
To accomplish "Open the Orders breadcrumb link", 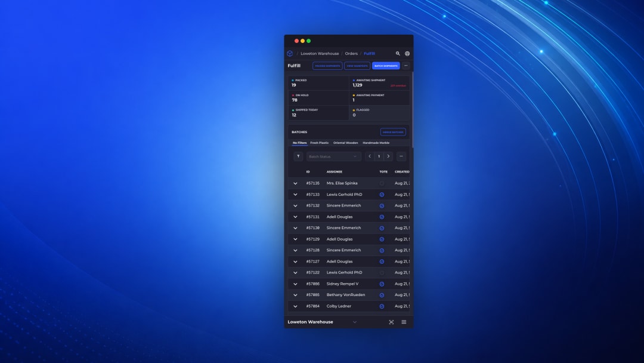I will click(x=351, y=54).
